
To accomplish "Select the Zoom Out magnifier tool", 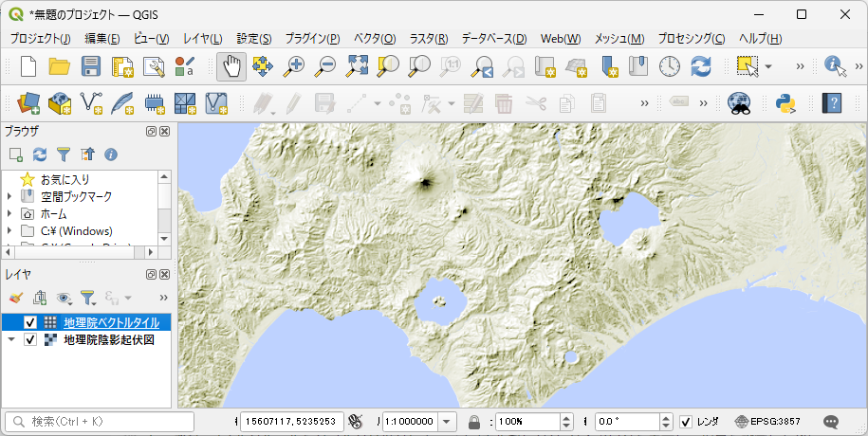I will coord(325,66).
